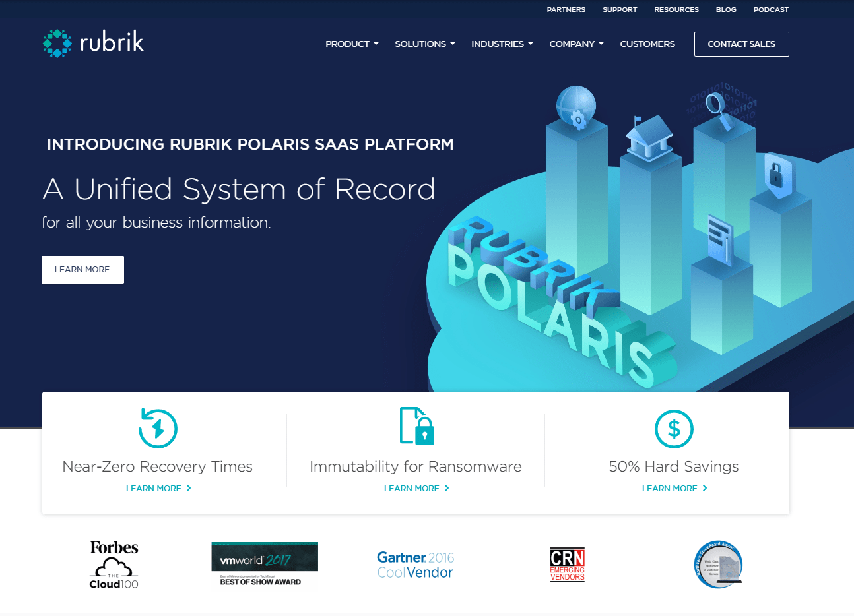Viewport: 854px width, 616px height.
Task: Click the 50% Hard Savings heading
Action: (674, 466)
